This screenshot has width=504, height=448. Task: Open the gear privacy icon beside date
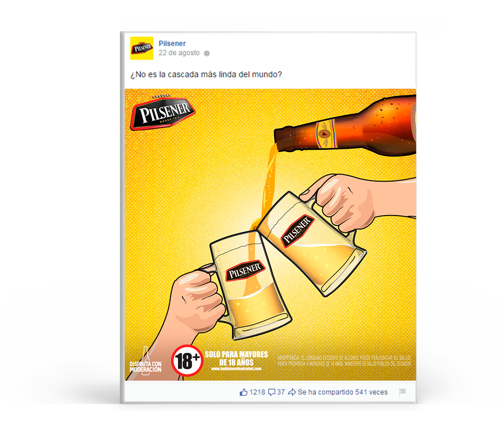click(206, 53)
